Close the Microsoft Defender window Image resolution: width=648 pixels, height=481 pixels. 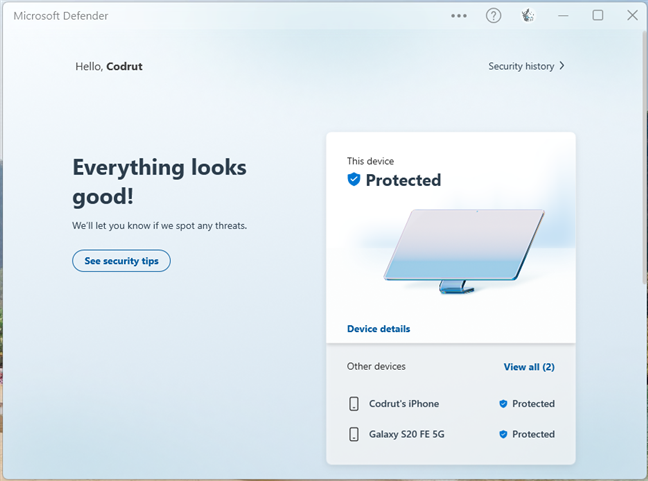(632, 16)
